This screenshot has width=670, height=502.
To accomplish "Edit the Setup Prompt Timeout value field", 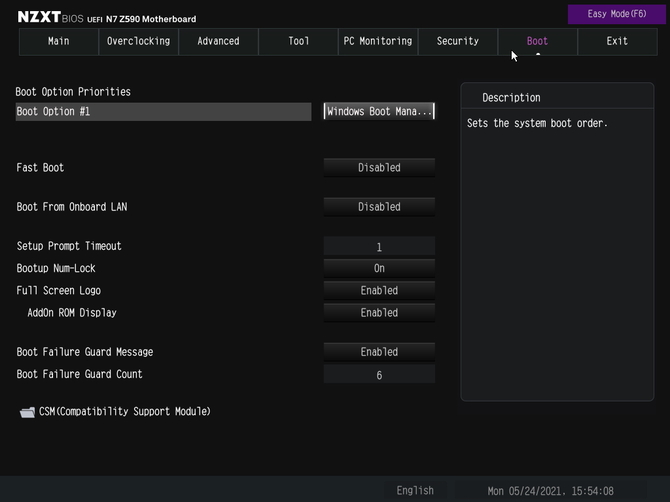I will pos(379,247).
